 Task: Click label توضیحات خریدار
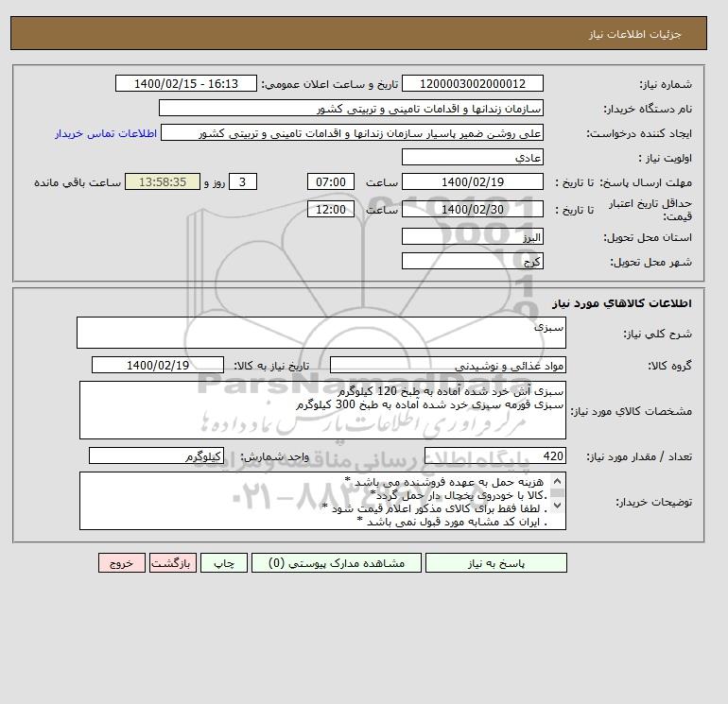[x=653, y=502]
